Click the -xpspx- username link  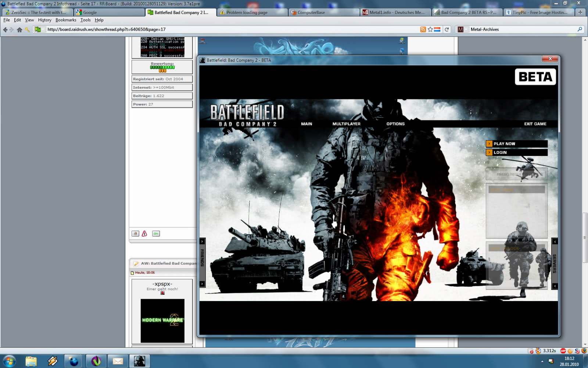(x=162, y=284)
